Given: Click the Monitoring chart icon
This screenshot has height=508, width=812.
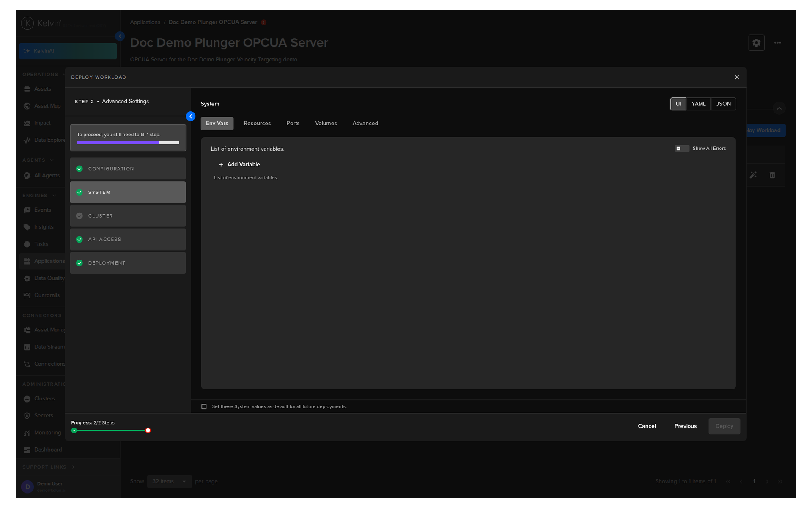Looking at the screenshot, I should pyautogui.click(x=27, y=433).
